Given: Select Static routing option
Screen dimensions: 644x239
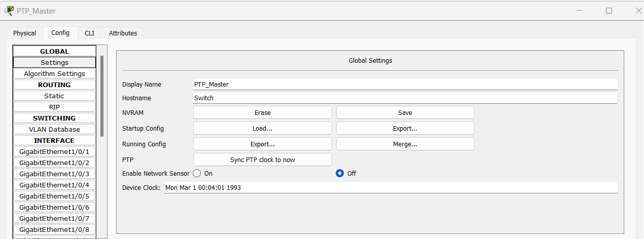Looking at the screenshot, I should tap(54, 96).
